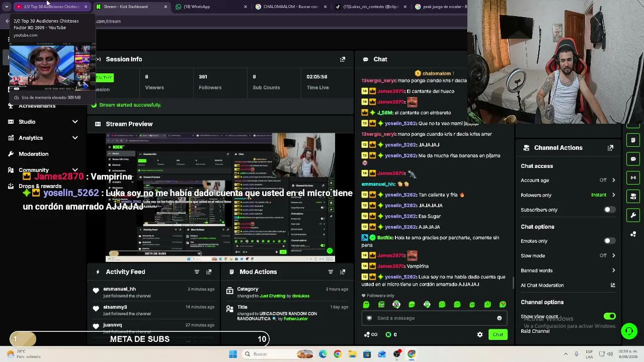The image size is (644, 362).
Task: Click the Just Chatting category link
Action: (x=272, y=296)
